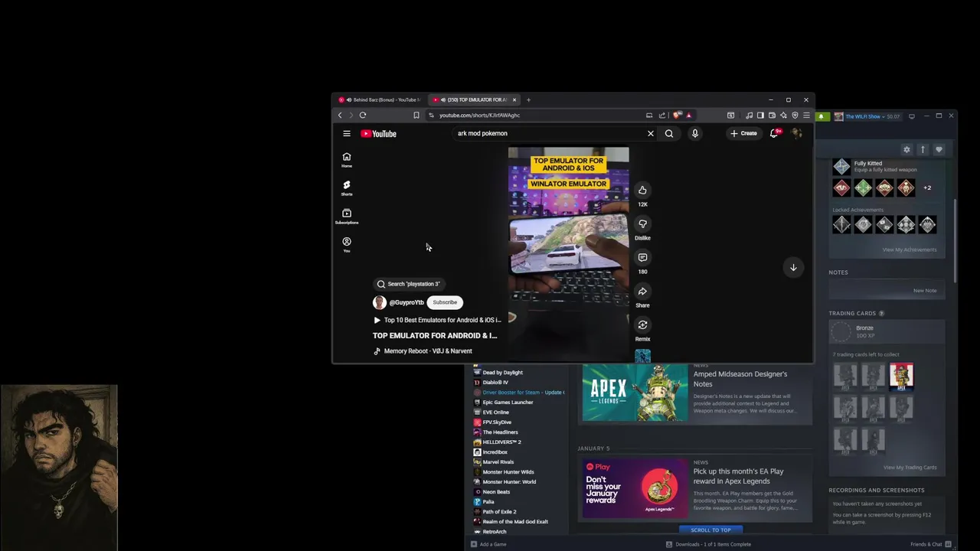Image resolution: width=980 pixels, height=551 pixels.
Task: Select Diablo IV in Steam library
Action: tap(495, 383)
